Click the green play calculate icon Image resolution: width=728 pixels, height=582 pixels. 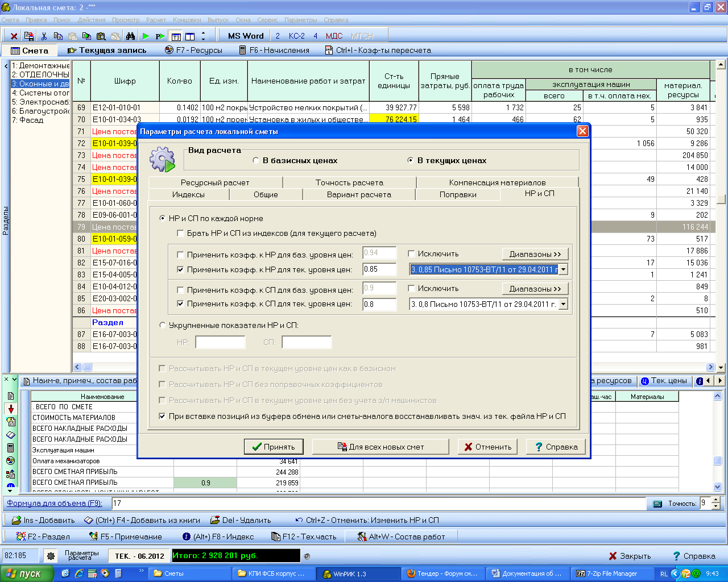point(146,36)
